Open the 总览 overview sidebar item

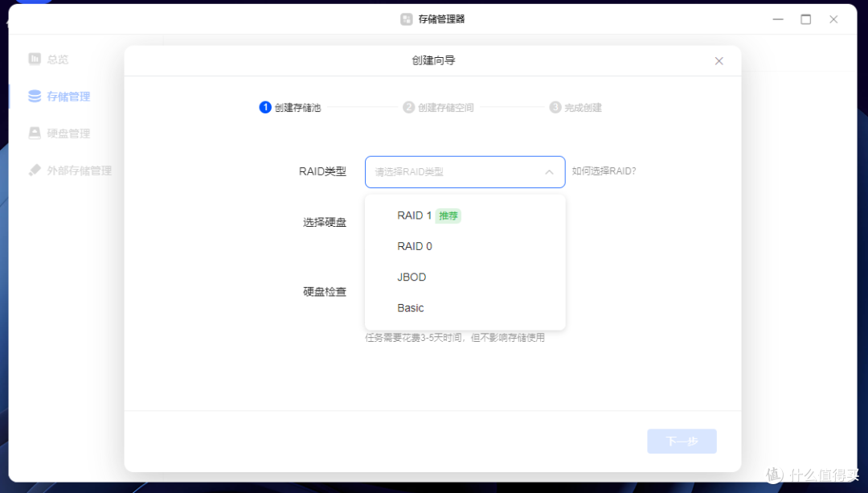[x=49, y=60]
